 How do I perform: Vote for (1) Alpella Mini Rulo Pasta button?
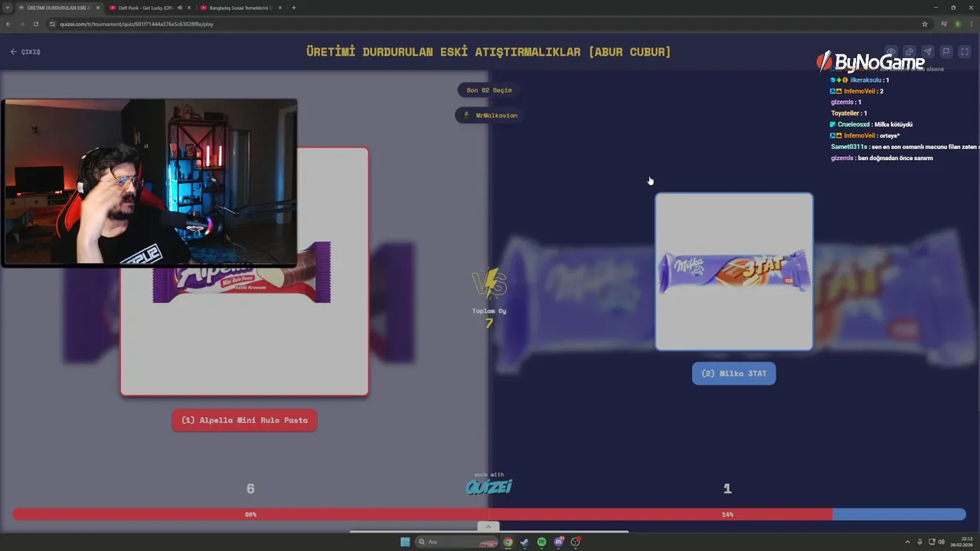(244, 420)
